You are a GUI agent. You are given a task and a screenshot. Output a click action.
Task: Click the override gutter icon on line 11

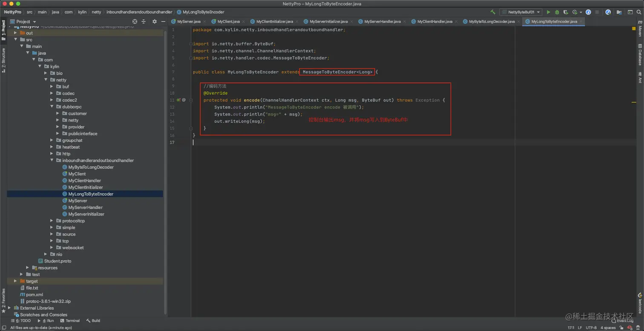179,100
